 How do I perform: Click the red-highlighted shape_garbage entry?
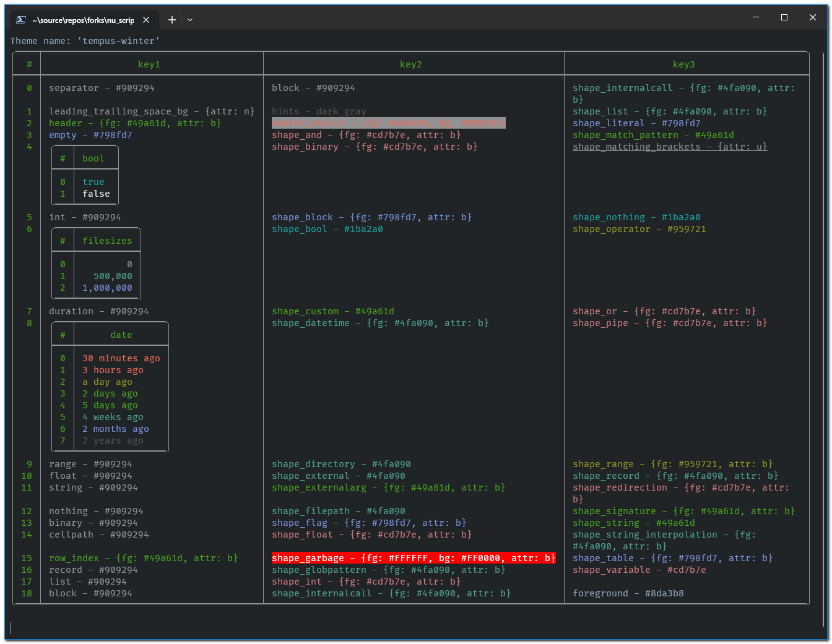414,558
